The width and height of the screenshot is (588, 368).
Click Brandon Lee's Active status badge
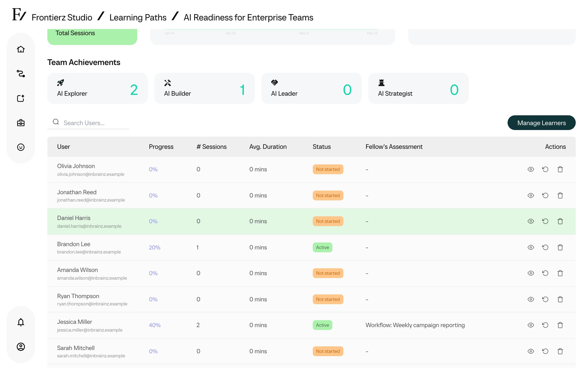322,247
